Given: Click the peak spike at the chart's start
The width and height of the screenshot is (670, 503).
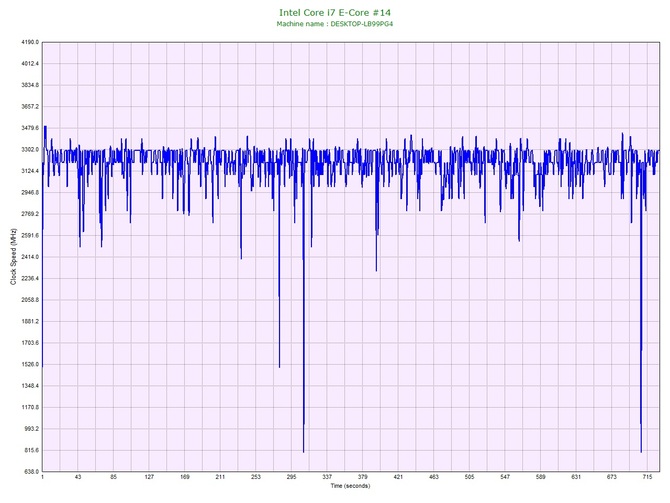Looking at the screenshot, I should (45, 127).
